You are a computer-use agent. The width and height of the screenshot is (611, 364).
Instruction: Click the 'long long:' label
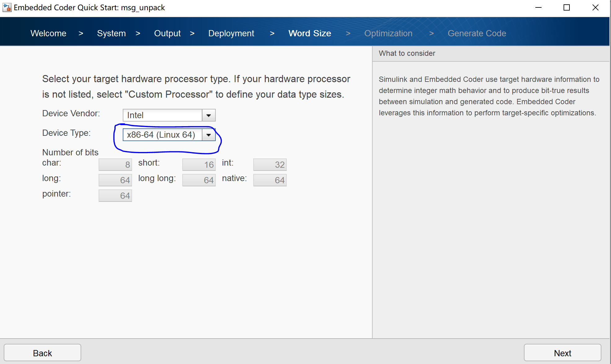pos(157,178)
